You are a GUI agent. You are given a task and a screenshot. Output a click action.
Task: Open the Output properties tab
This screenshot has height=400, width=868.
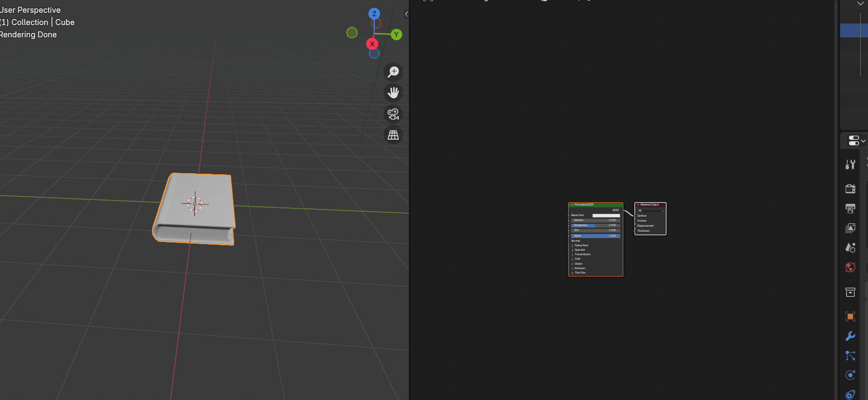point(850,208)
